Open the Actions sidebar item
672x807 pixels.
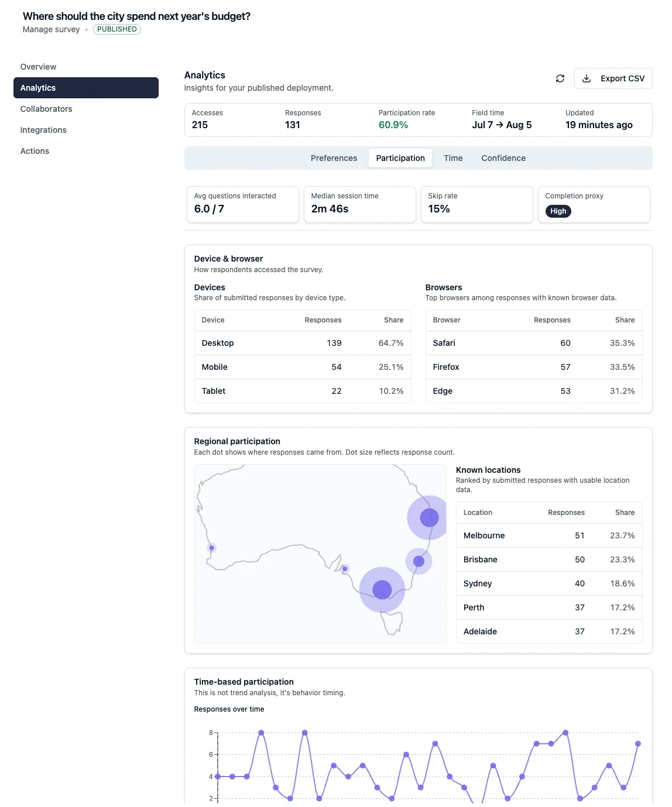click(86, 151)
